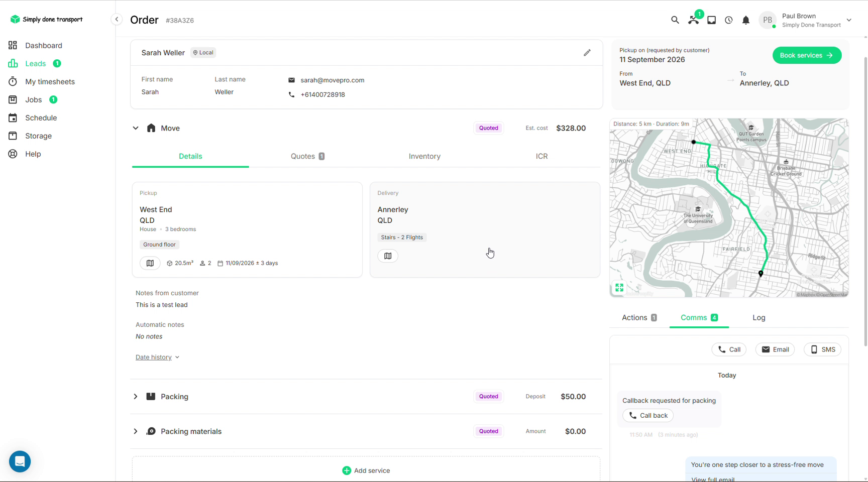The image size is (868, 482).
Task: Click the Email button in Comms
Action: (x=775, y=349)
